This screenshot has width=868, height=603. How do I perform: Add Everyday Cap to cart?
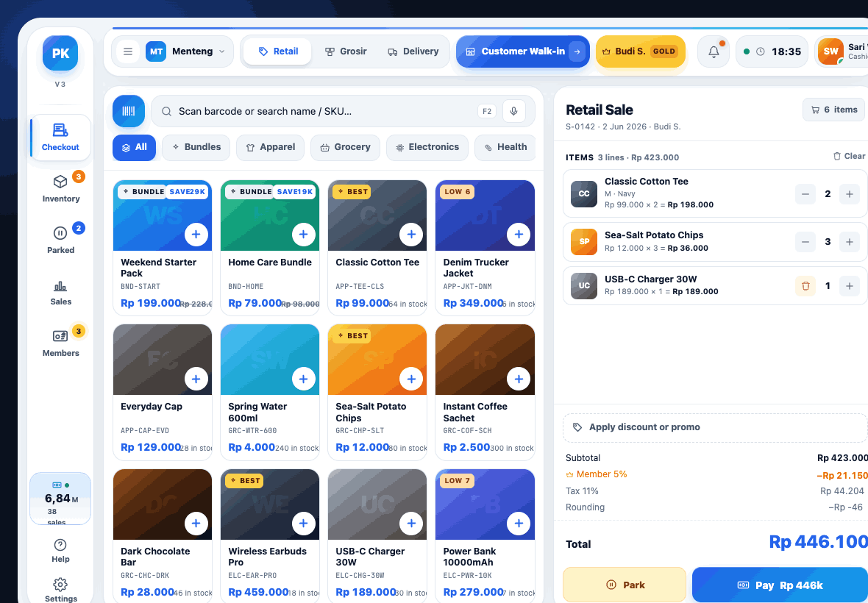(196, 379)
